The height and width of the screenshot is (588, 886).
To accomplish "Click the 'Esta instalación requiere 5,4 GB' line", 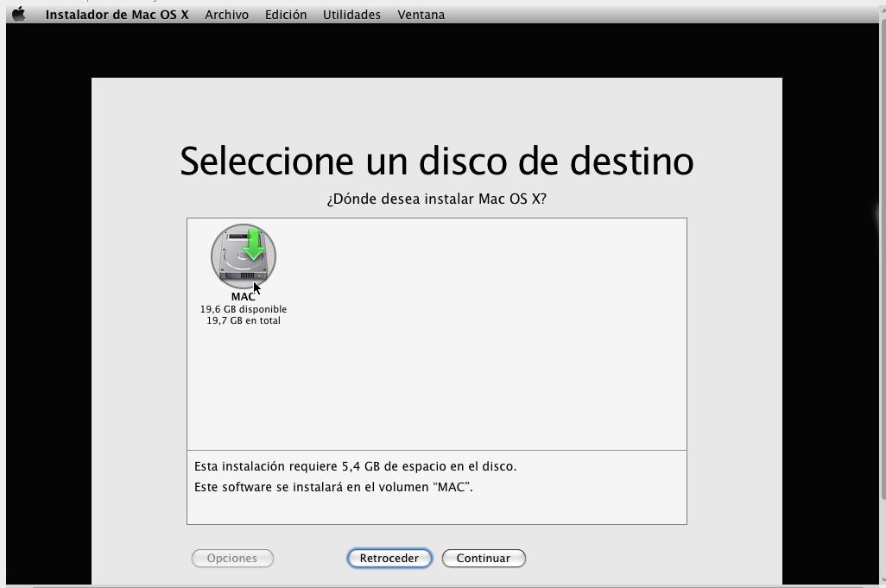I will click(x=356, y=466).
